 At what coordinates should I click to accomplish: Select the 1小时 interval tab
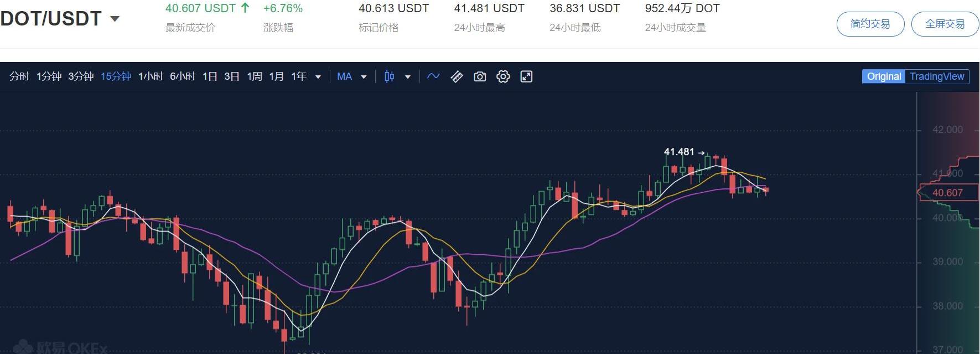pos(151,76)
